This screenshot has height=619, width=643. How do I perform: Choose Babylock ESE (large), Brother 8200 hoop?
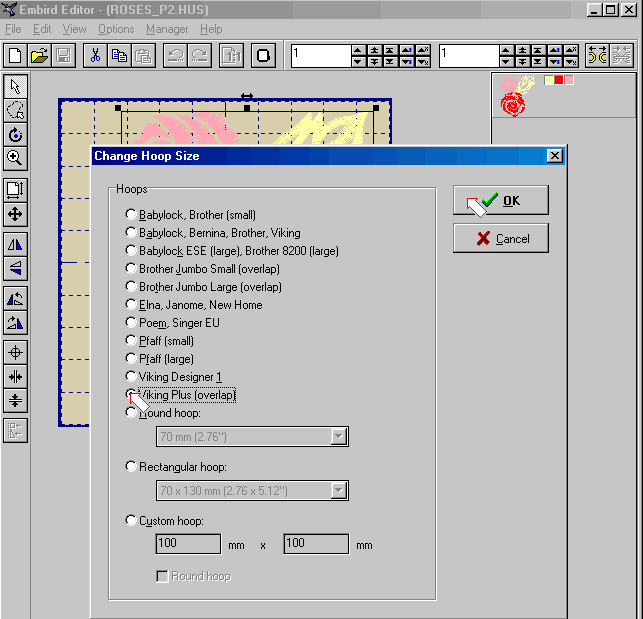(233, 251)
